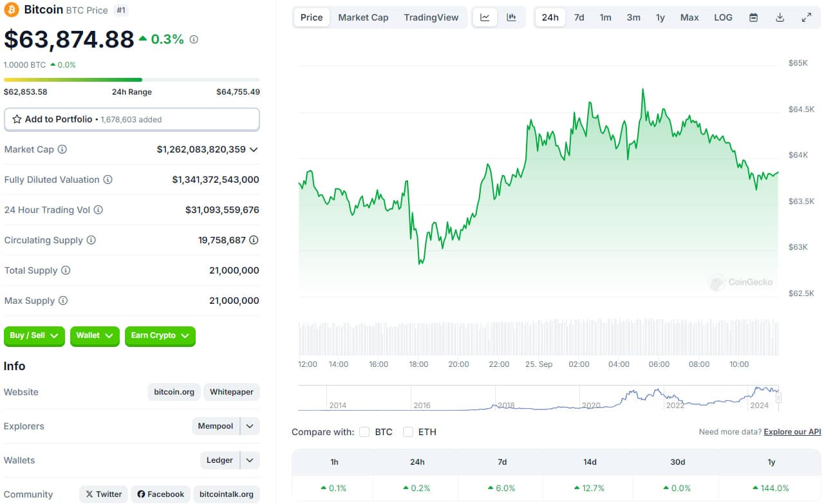Expand chart to fullscreen
This screenshot has height=504, width=824.
[x=806, y=17]
